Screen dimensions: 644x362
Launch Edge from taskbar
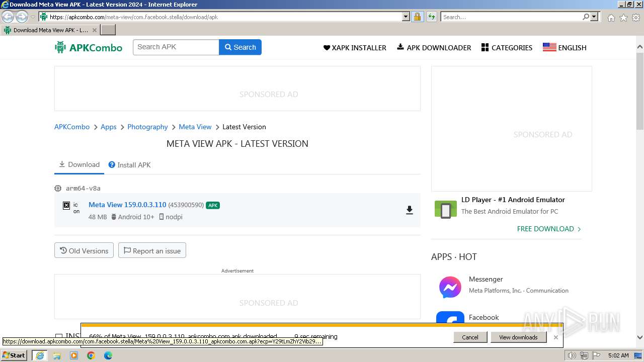tap(108, 355)
